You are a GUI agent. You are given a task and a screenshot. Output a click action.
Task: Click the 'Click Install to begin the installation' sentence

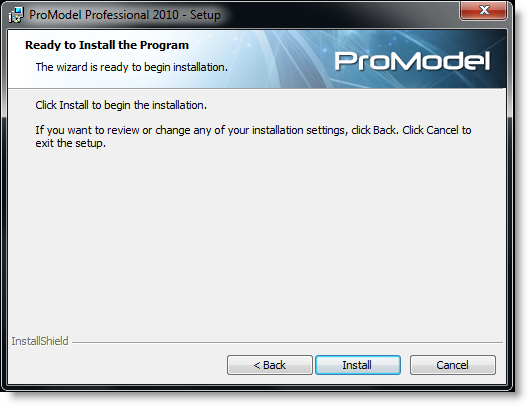[121, 105]
